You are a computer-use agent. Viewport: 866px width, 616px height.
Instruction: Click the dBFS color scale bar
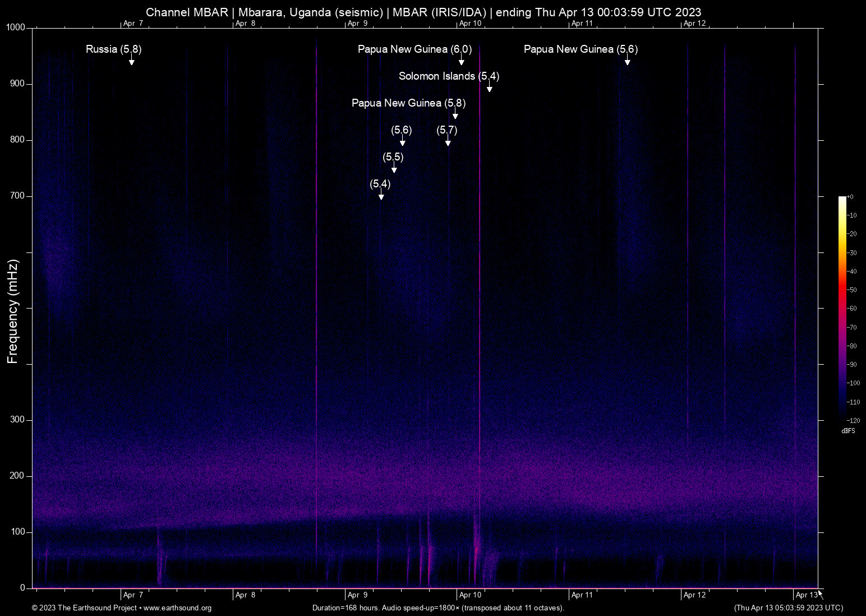(x=842, y=309)
